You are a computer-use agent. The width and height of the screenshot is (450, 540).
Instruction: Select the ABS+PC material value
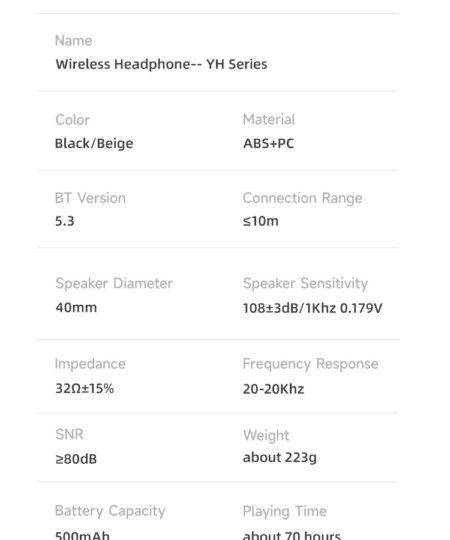[269, 144]
